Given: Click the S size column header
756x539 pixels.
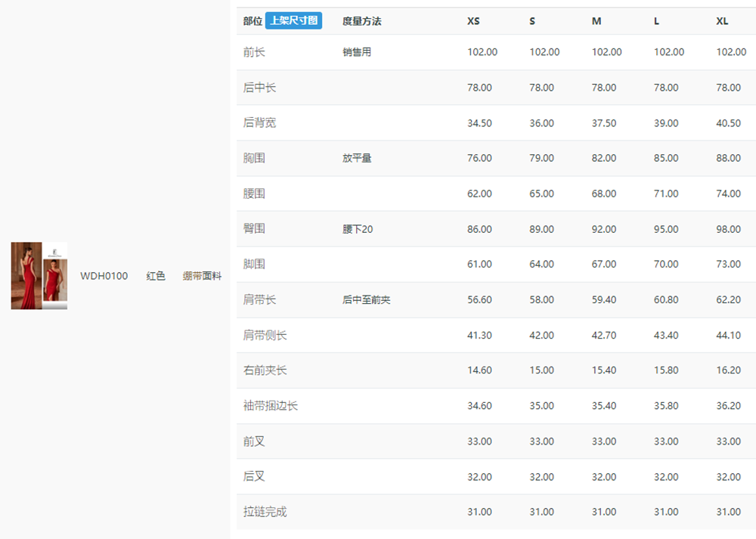Looking at the screenshot, I should pos(532,21).
